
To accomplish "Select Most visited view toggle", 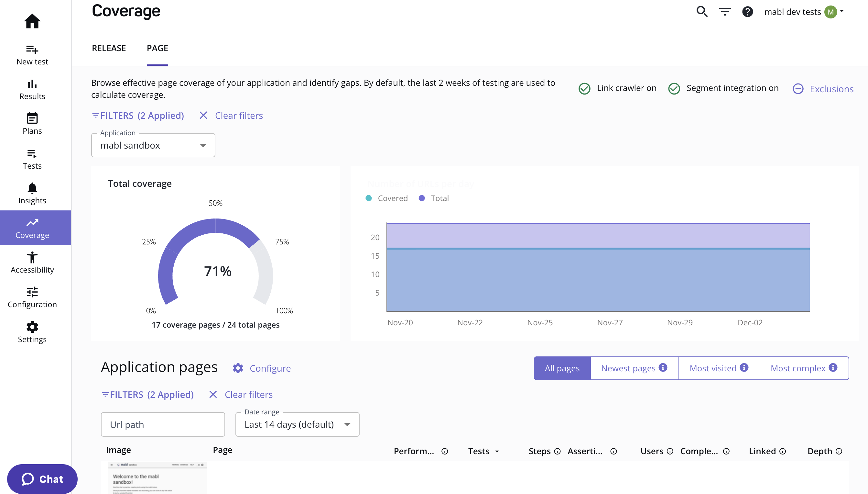I will coord(719,368).
